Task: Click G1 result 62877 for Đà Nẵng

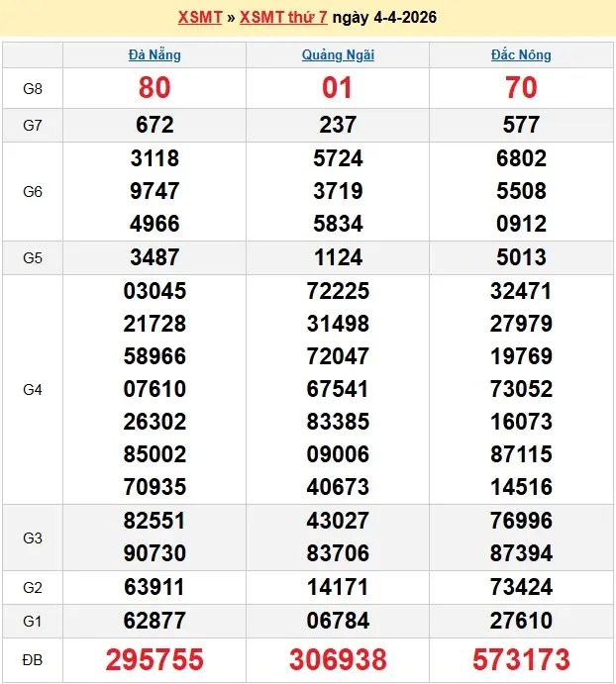Action: click(154, 621)
